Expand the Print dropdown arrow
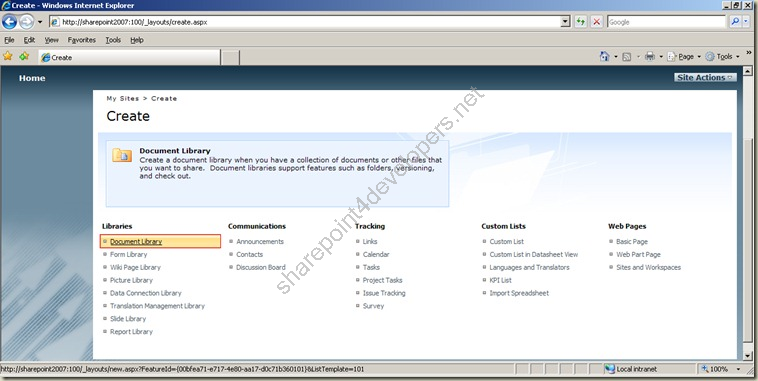 pos(661,57)
